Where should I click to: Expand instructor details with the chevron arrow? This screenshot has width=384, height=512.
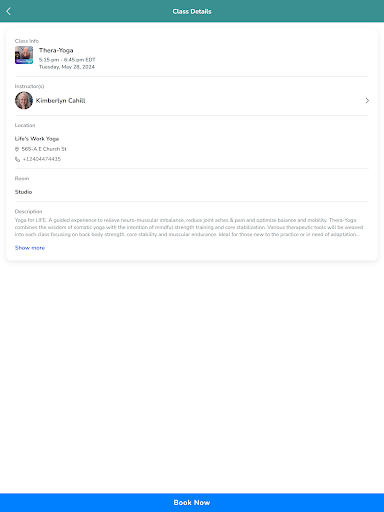[367, 100]
